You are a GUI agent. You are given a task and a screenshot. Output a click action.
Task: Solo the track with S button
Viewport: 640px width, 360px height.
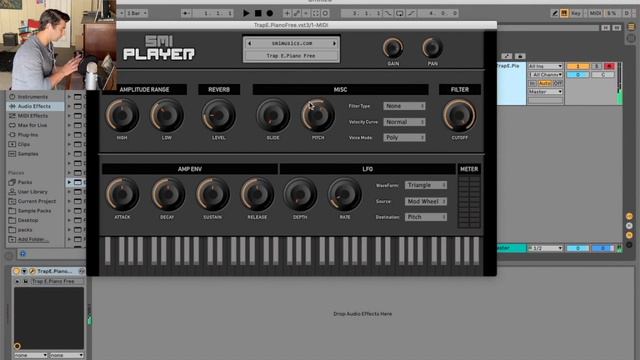[x=596, y=66]
